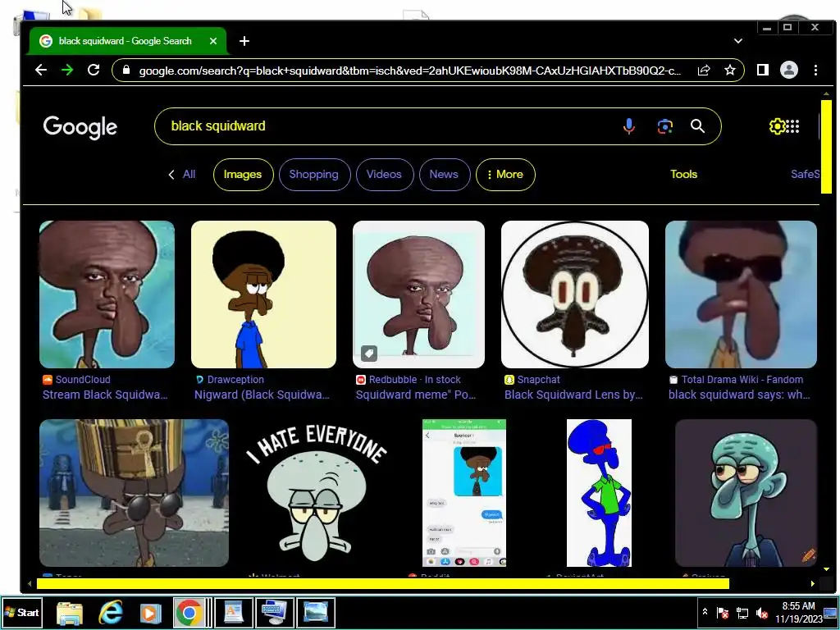Open the Snapchat lens circular thumbnail
The height and width of the screenshot is (630, 840).
pos(575,294)
